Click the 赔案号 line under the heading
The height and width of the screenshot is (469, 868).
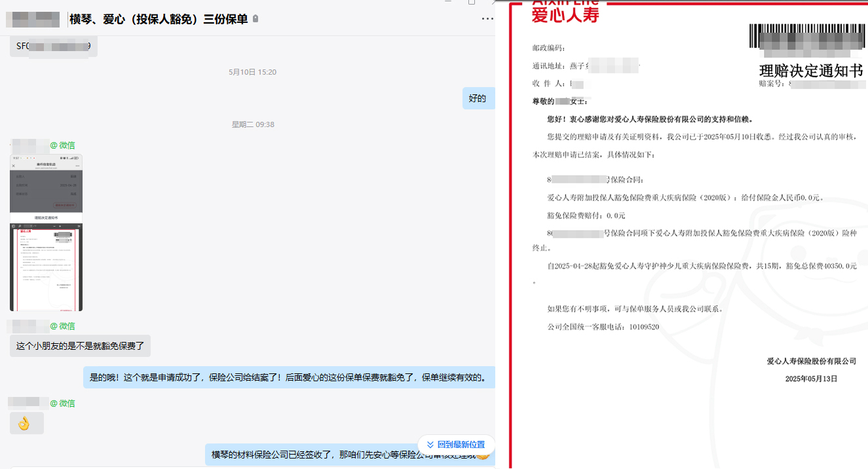pyautogui.click(x=811, y=84)
